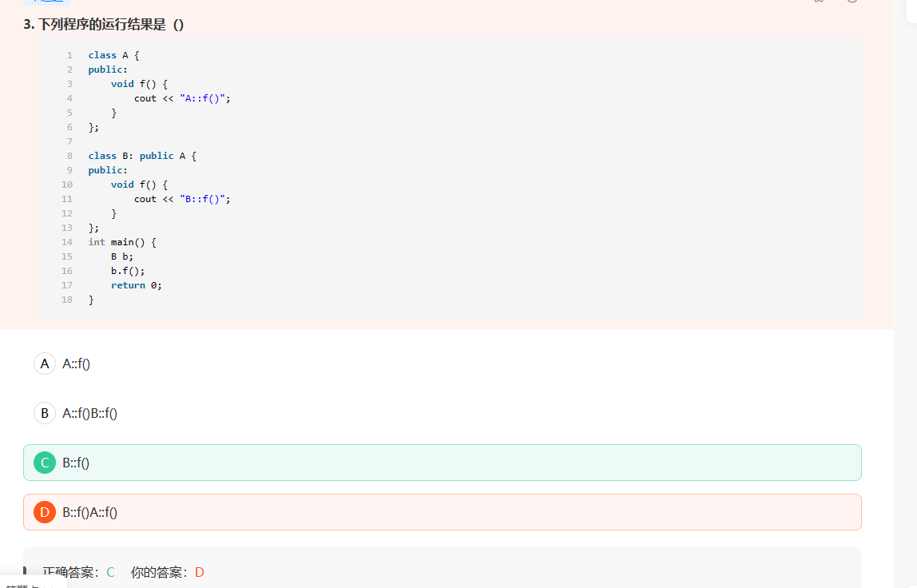Viewport: 917px width, 588px height.
Task: Select option B circle
Action: coord(45,413)
